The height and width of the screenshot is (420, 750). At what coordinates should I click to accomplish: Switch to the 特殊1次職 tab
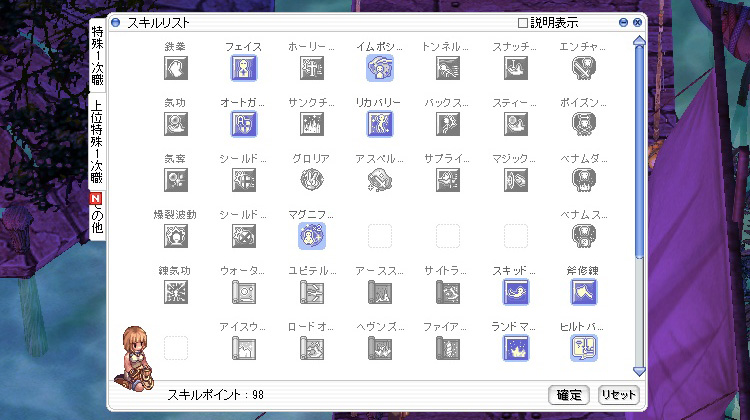(x=97, y=55)
